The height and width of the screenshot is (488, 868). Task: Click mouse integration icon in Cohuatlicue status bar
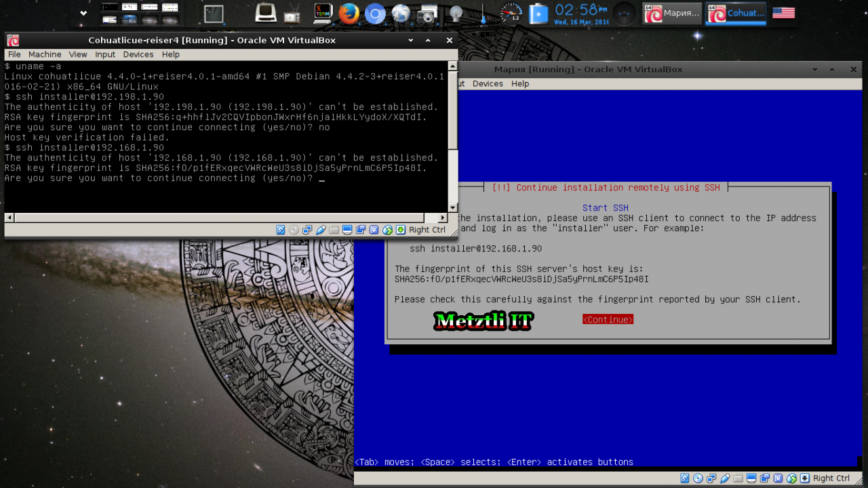[x=387, y=230]
